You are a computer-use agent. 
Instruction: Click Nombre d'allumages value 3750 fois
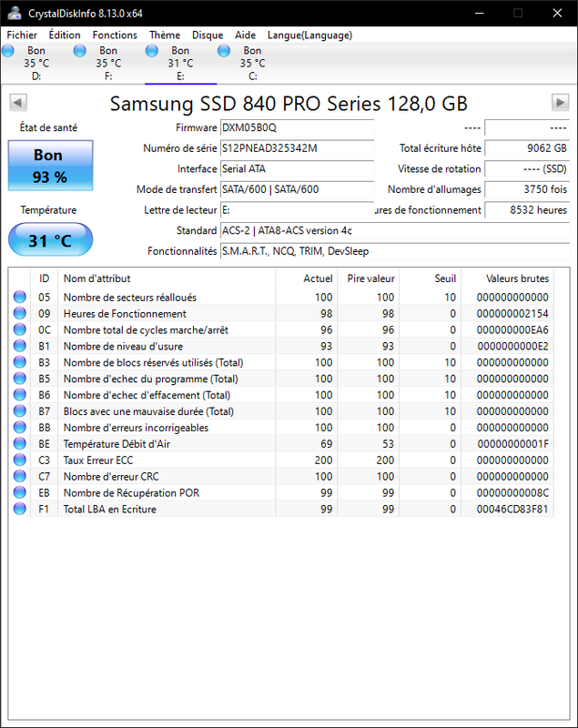pyautogui.click(x=527, y=189)
